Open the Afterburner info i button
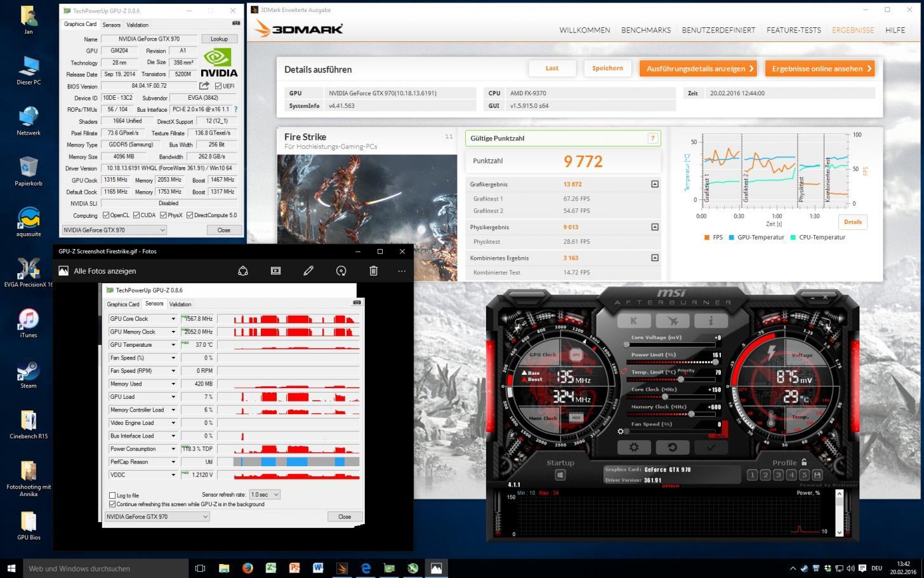Screen dimensions: 924x578 [x=710, y=321]
